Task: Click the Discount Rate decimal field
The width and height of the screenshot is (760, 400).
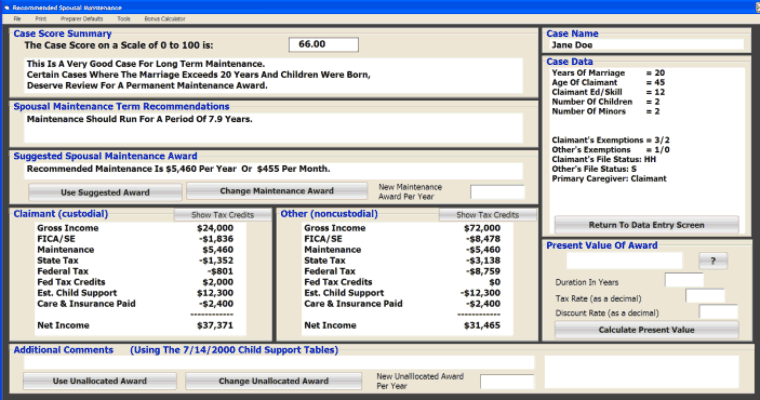Action: (x=718, y=312)
